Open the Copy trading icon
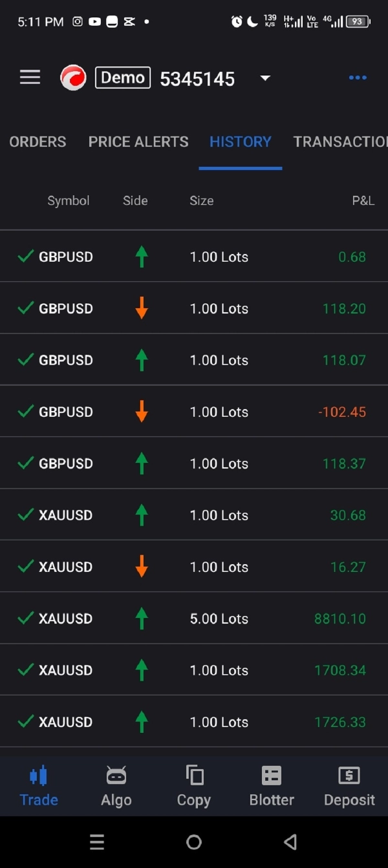The height and width of the screenshot is (868, 388). click(x=194, y=775)
